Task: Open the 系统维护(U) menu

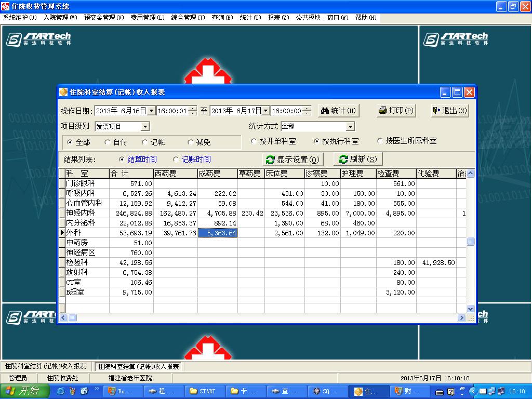Action: pyautogui.click(x=20, y=18)
